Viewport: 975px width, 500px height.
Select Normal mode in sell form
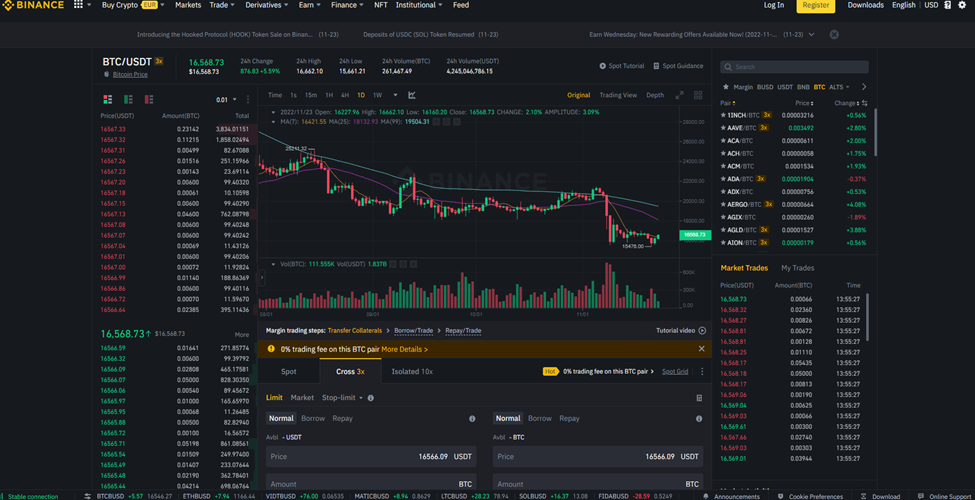(508, 419)
